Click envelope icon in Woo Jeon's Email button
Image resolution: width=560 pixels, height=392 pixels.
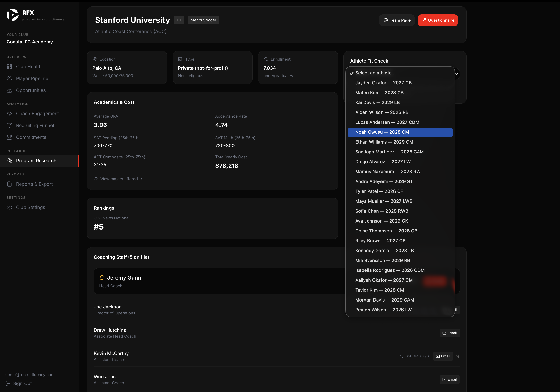coord(444,380)
